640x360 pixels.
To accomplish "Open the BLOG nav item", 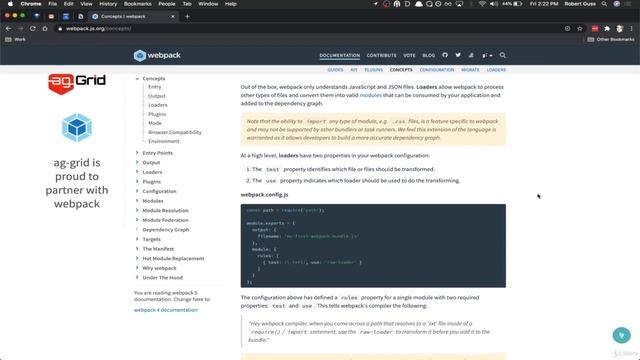I will pyautogui.click(x=428, y=56).
